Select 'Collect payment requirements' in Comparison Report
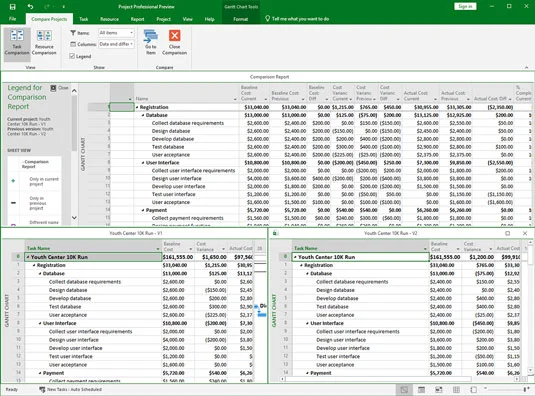 click(187, 218)
